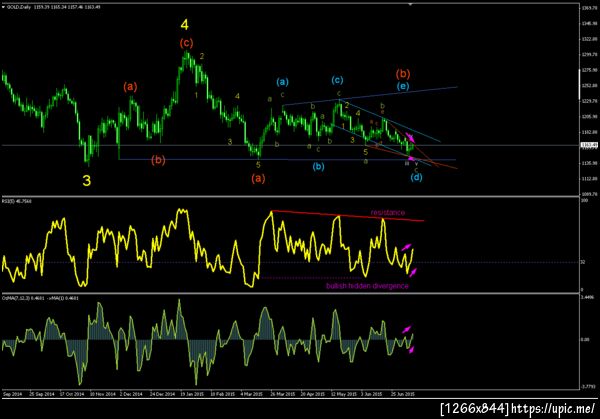Click the 4 Mar 2015 date label
The width and height of the screenshot is (600, 419).
(x=251, y=394)
